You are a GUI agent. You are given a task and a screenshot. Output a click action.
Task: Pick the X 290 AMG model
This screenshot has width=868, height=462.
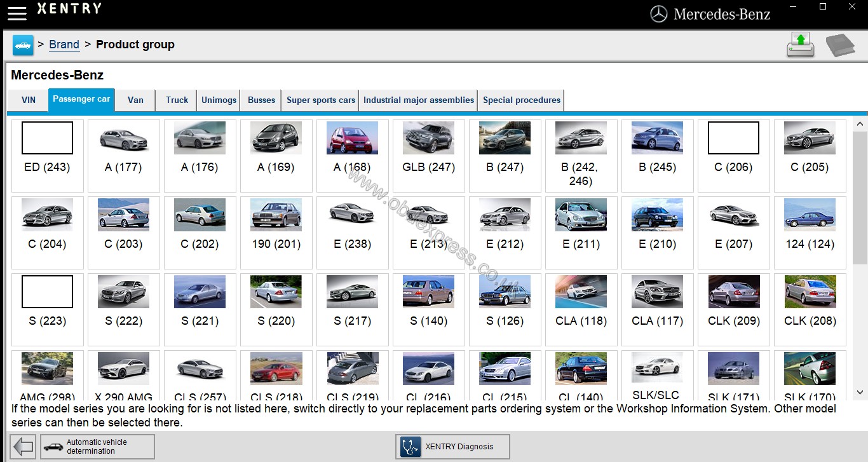click(x=124, y=375)
